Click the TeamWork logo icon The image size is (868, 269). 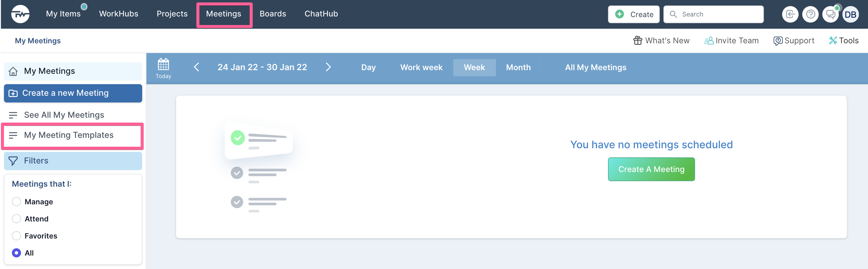pyautogui.click(x=20, y=14)
